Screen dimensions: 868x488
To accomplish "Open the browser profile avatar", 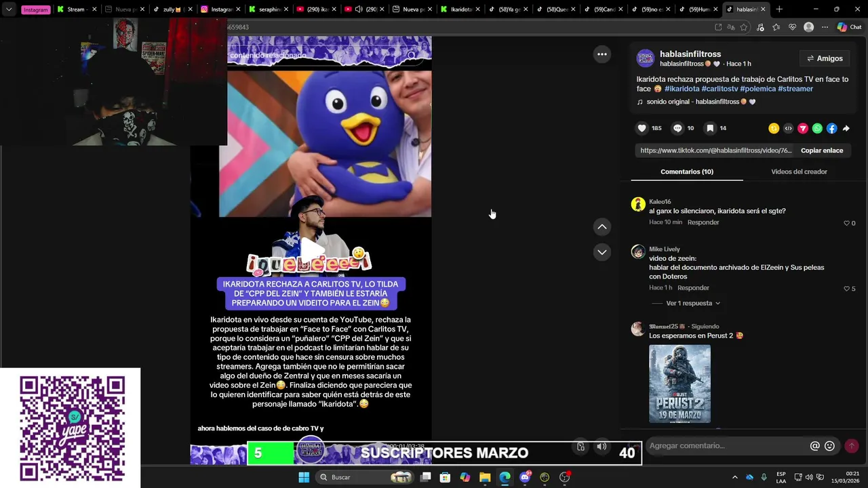I will [x=808, y=27].
